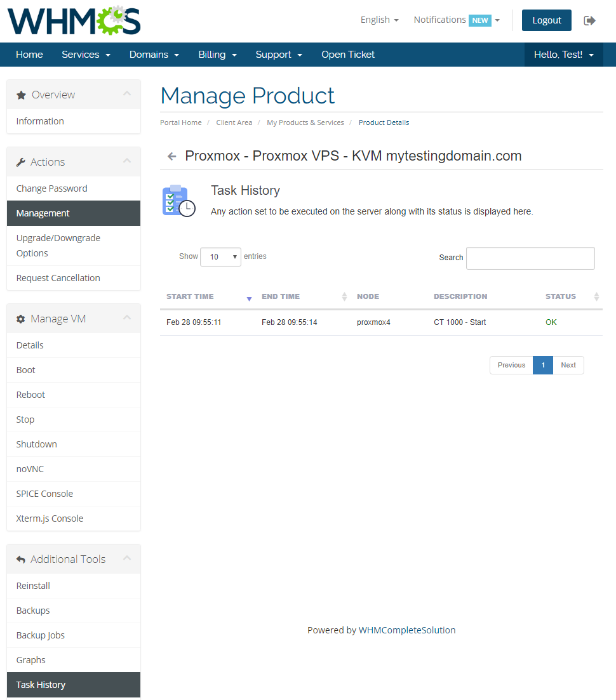Go to My Products & Services breadcrumb
This screenshot has width=616, height=700.
click(x=305, y=122)
